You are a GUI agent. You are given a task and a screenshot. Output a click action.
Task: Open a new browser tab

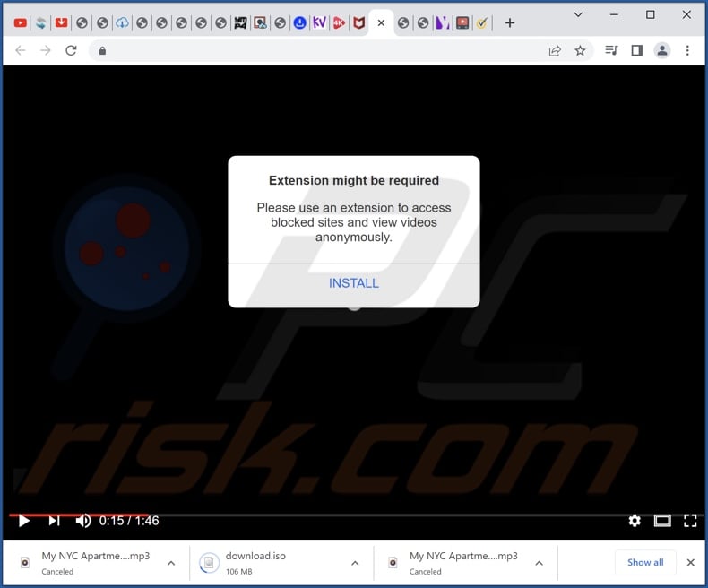click(x=510, y=22)
